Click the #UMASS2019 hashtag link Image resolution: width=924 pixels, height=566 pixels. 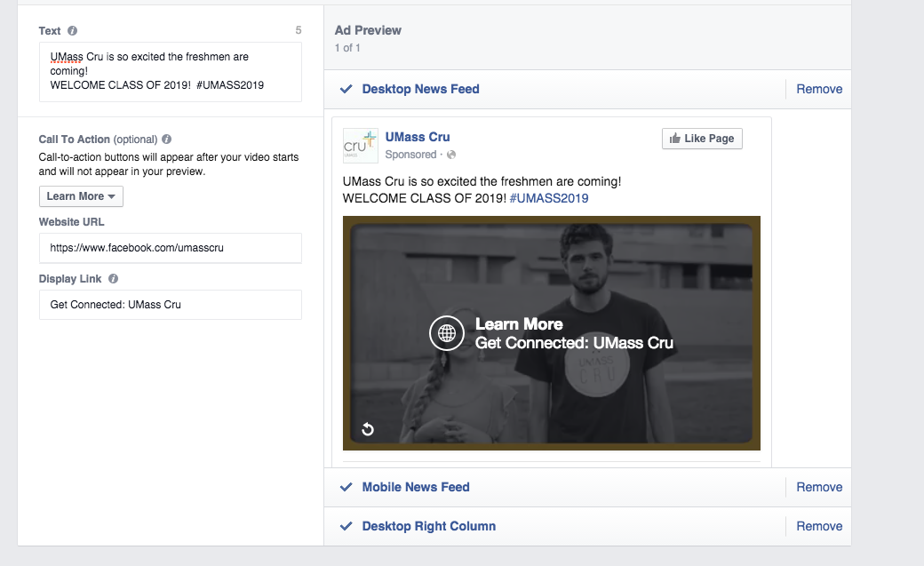(549, 198)
